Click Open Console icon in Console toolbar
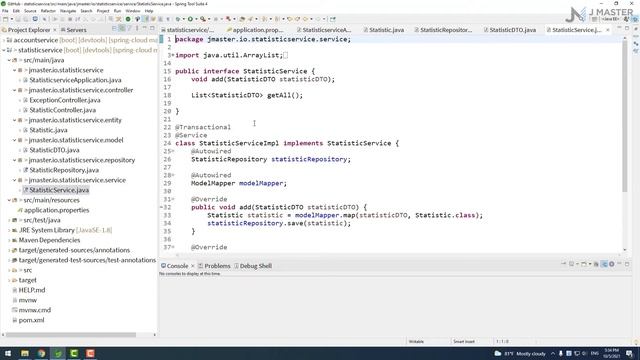 tap(584, 264)
